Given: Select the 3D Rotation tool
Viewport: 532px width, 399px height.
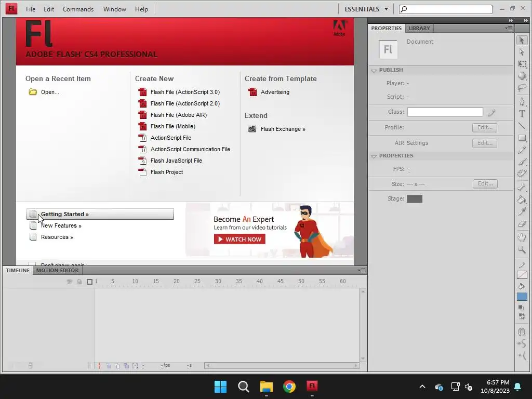Looking at the screenshot, I should point(522,76).
